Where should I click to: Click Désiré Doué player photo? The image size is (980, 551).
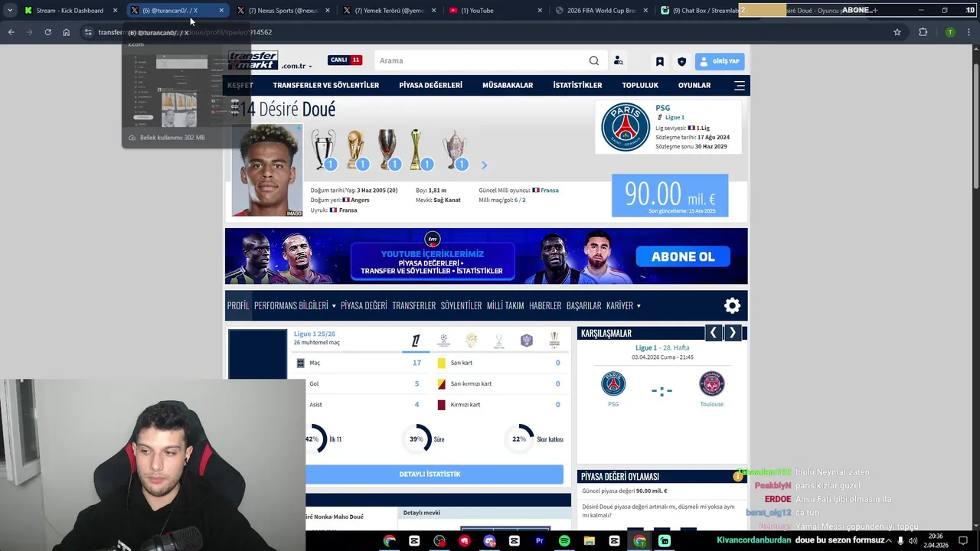point(267,170)
